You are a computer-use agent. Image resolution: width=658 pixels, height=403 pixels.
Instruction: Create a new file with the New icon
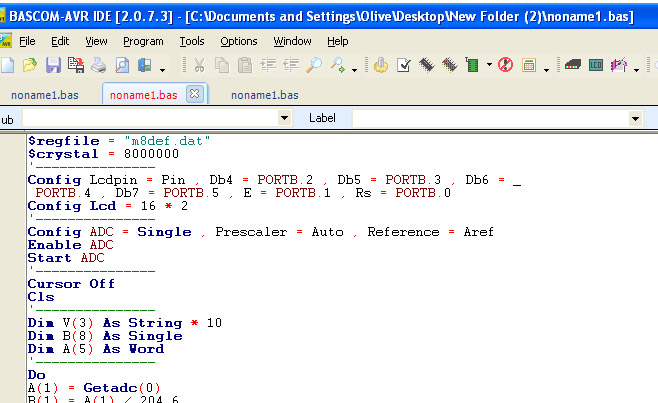7,65
